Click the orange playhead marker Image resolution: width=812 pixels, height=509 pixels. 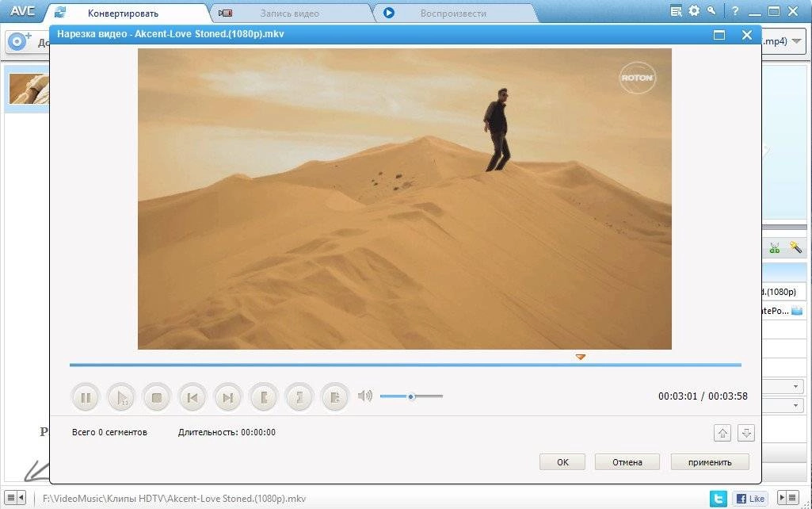pyautogui.click(x=581, y=357)
